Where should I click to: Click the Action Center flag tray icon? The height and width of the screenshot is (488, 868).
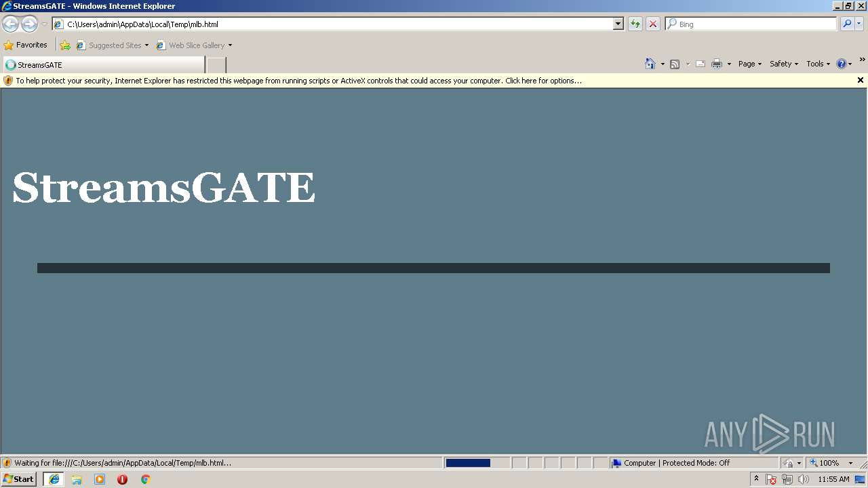tap(771, 480)
